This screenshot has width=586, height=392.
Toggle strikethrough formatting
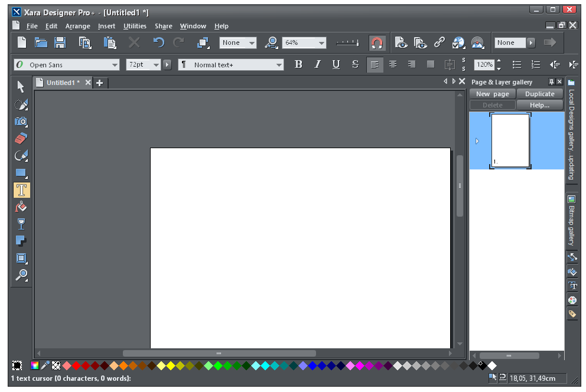[355, 64]
